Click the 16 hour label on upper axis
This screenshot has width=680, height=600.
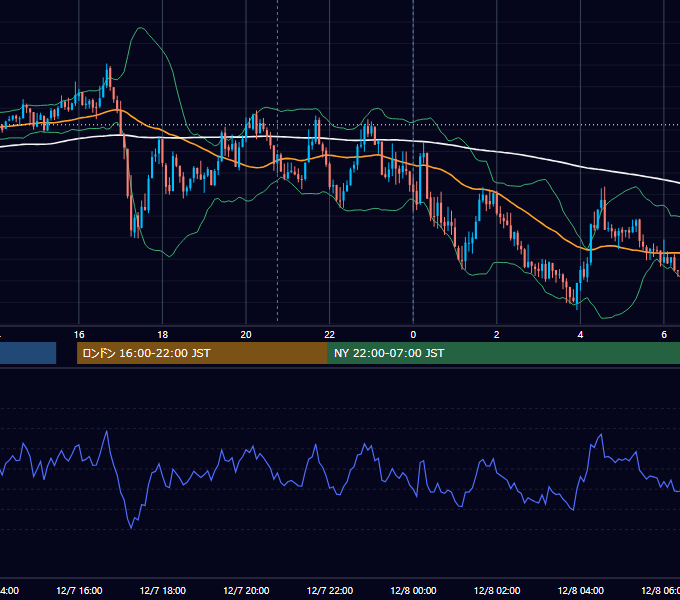(79, 335)
